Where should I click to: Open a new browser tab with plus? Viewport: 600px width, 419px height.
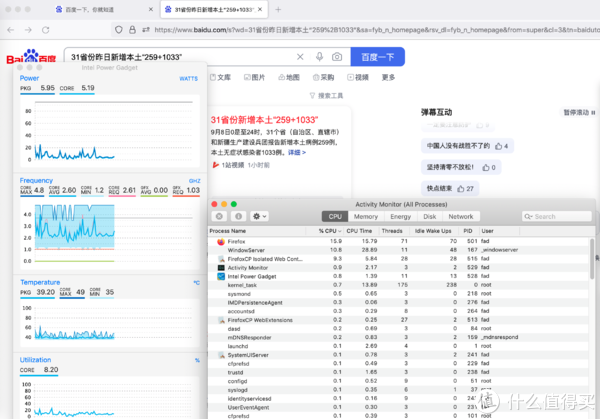tap(278, 10)
